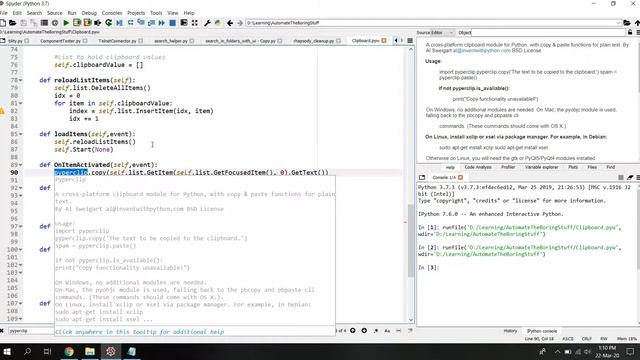Switch to the ComponentTester.py tab

tap(60, 41)
